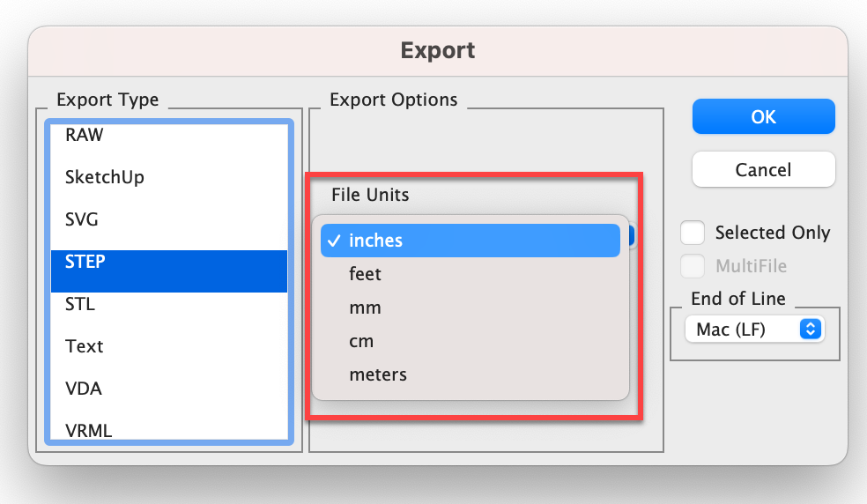Enable the Selected Only checkbox

click(x=693, y=233)
